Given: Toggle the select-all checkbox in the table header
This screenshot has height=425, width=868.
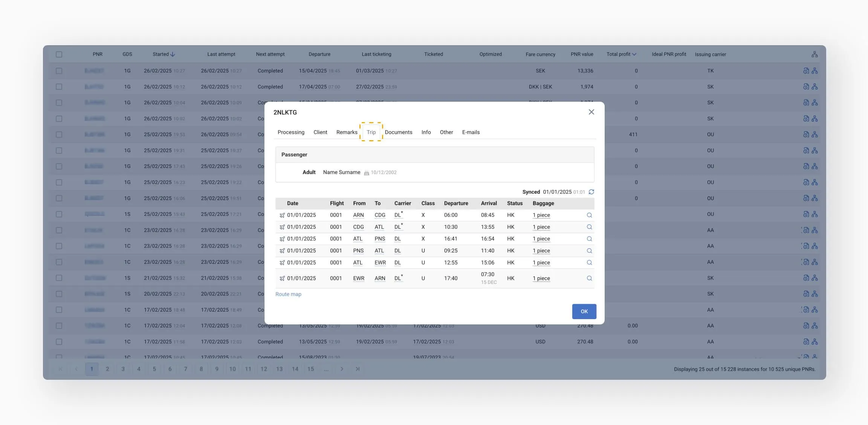Looking at the screenshot, I should (x=59, y=54).
